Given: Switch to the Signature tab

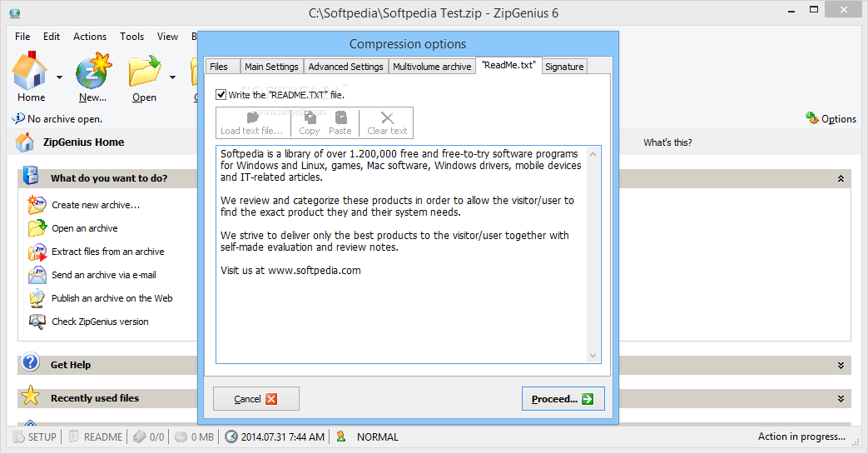Looking at the screenshot, I should [564, 67].
